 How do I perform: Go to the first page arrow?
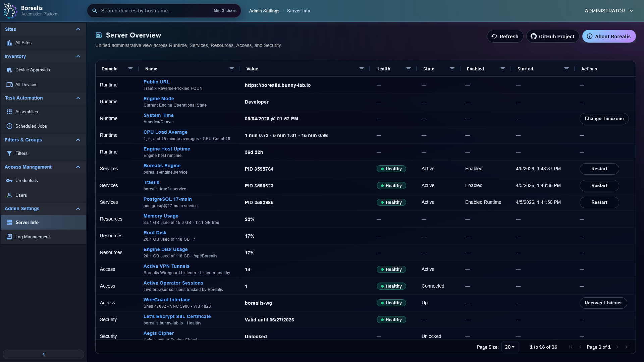tap(571, 347)
